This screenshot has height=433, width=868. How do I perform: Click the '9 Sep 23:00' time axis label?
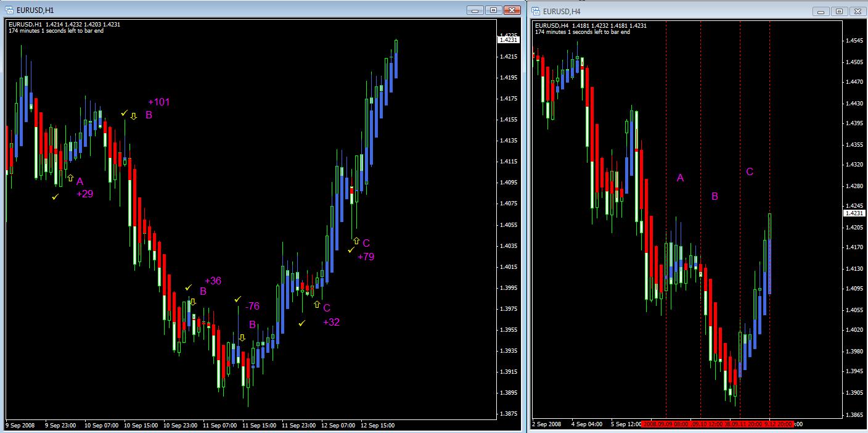tap(60, 425)
